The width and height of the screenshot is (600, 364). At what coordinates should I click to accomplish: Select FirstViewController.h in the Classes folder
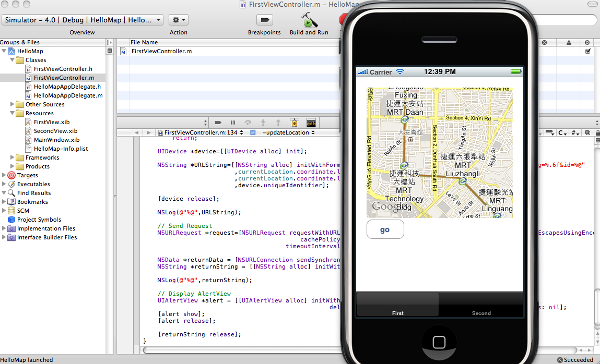pyautogui.click(x=63, y=69)
